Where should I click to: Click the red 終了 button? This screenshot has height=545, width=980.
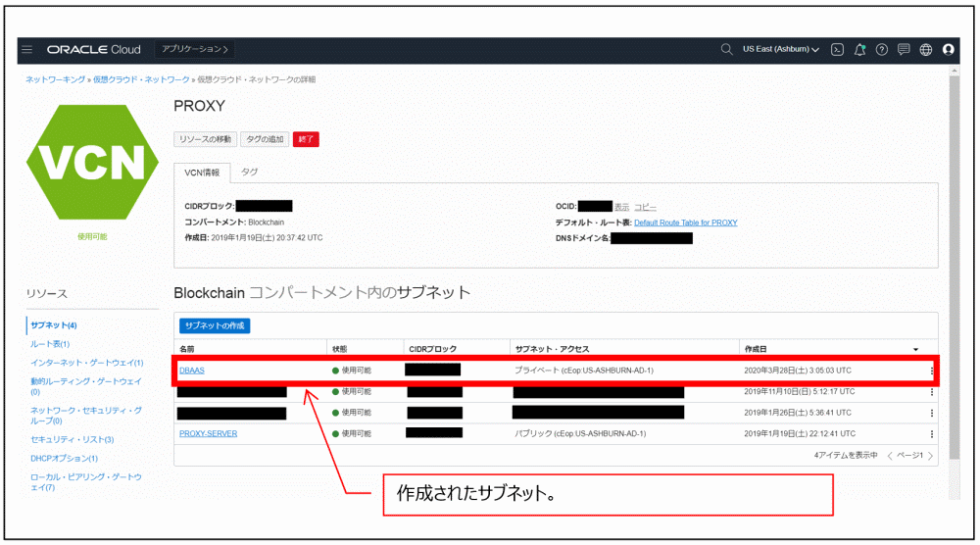306,139
